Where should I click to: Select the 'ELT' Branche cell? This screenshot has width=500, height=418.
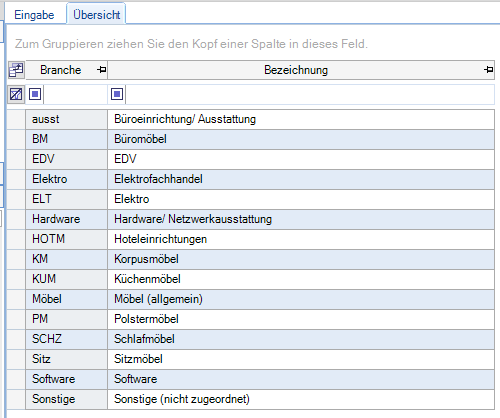[x=67, y=199]
